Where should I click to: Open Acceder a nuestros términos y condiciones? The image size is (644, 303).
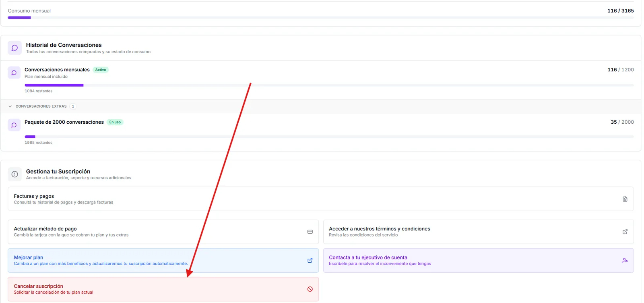click(479, 232)
